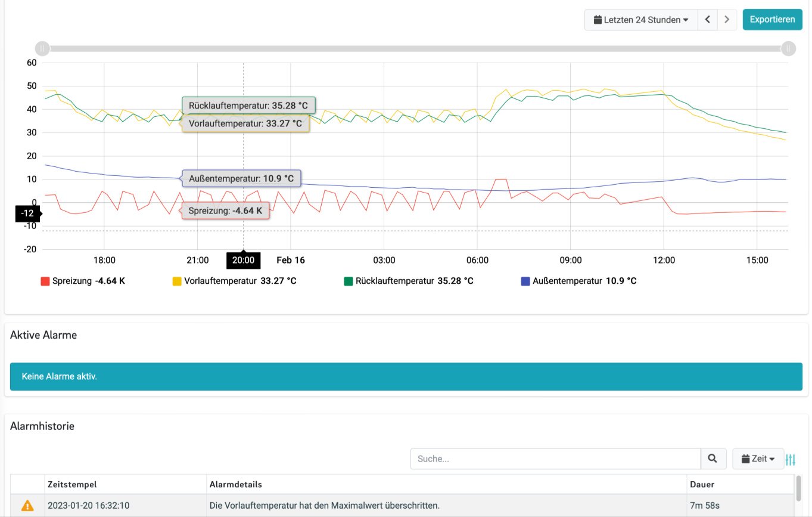Click the Vorlauftemperatur 33.27 °C tooltip
The height and width of the screenshot is (517, 812).
click(245, 123)
